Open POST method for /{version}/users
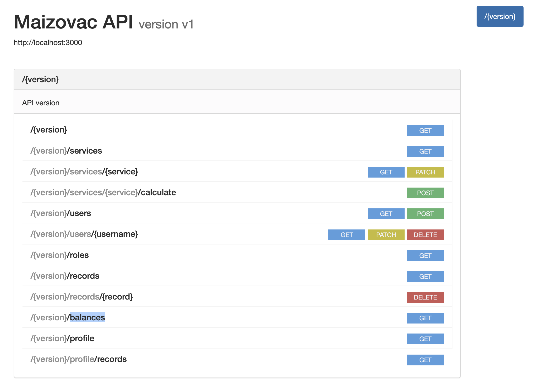The height and width of the screenshot is (392, 537). 425,214
